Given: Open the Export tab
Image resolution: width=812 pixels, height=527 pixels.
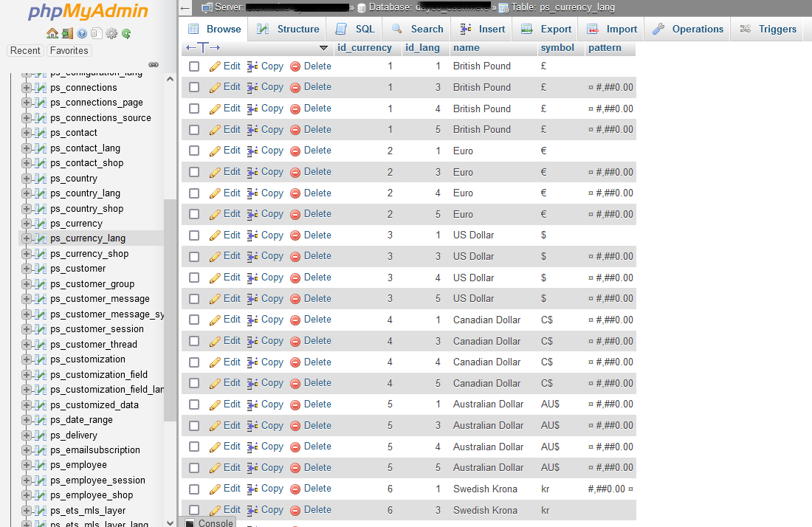Looking at the screenshot, I should pos(546,29).
